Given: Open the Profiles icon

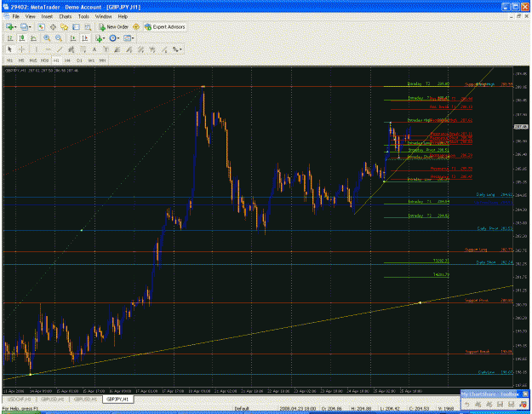Looking at the screenshot, I should click(x=24, y=26).
